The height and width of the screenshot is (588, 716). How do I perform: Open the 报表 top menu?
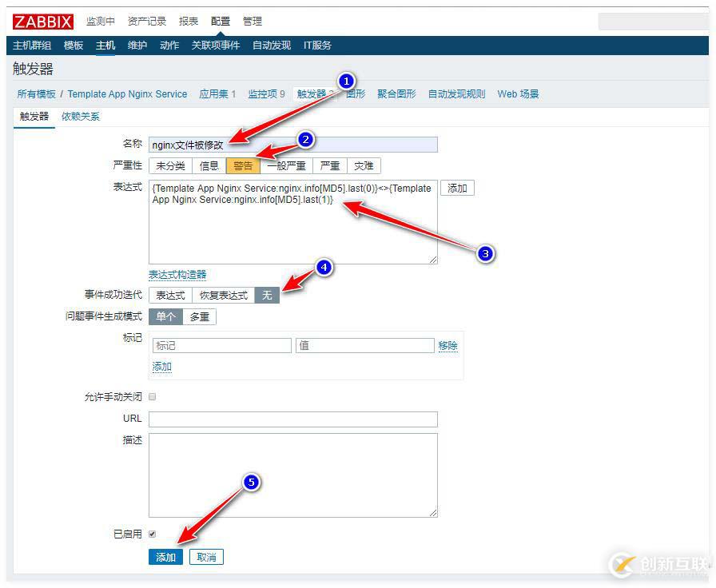point(188,22)
